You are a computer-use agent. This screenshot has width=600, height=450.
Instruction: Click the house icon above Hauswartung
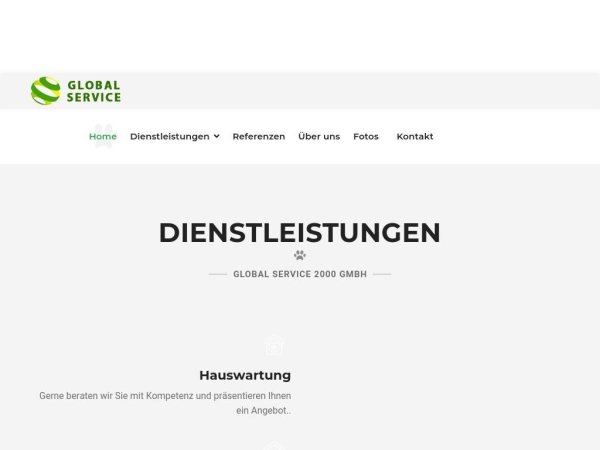(275, 346)
